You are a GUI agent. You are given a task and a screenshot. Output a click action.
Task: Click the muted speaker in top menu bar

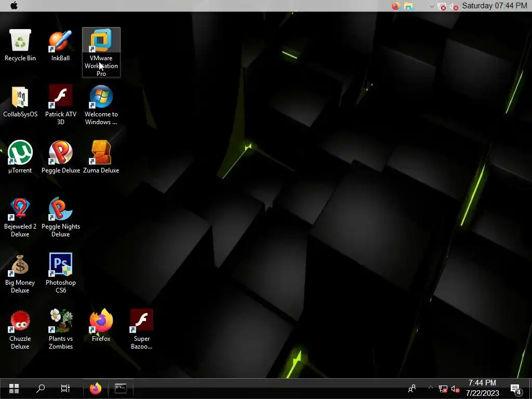pyautogui.click(x=454, y=6)
